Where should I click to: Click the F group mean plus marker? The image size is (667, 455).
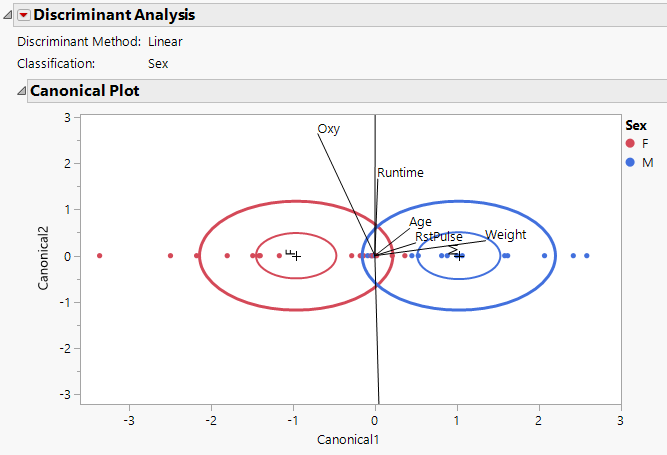click(x=296, y=257)
